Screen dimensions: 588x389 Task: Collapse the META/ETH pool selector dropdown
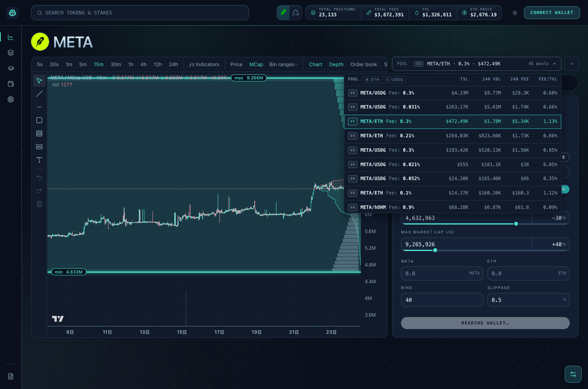(477, 64)
